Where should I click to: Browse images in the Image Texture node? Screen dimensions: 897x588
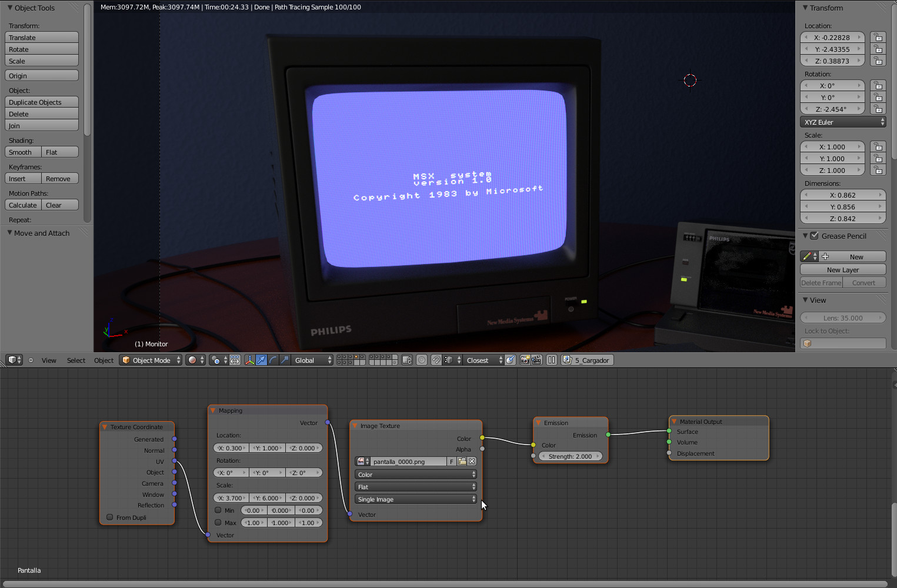tap(363, 462)
